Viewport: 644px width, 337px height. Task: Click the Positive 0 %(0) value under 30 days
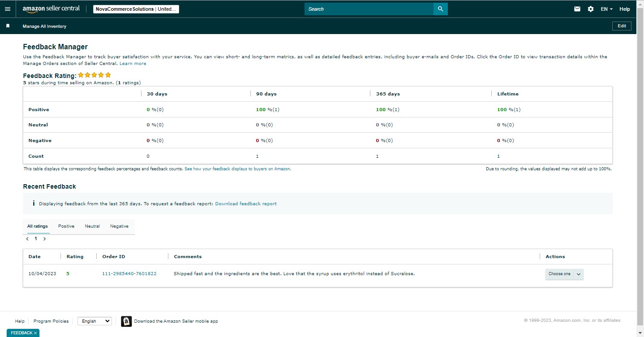(x=155, y=110)
